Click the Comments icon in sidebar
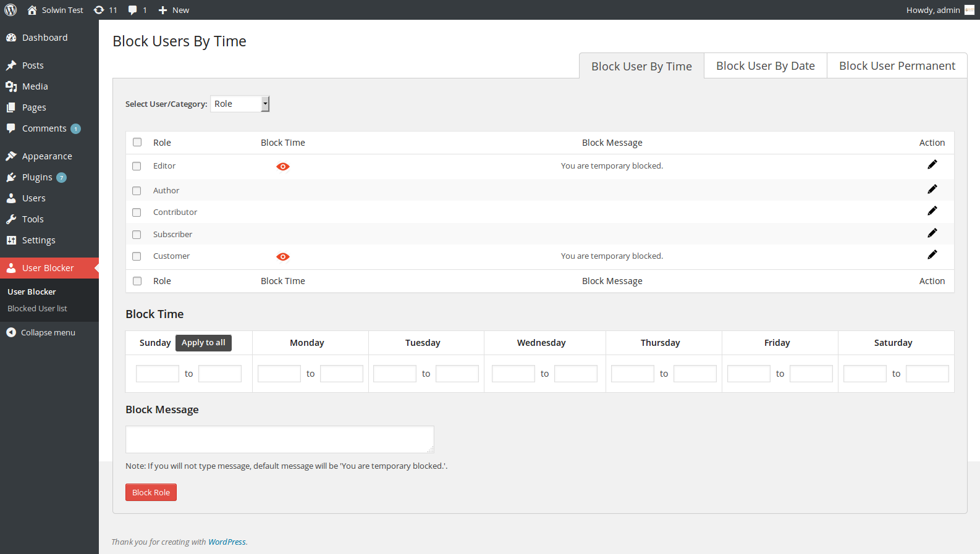This screenshot has height=554, width=980. [x=11, y=128]
